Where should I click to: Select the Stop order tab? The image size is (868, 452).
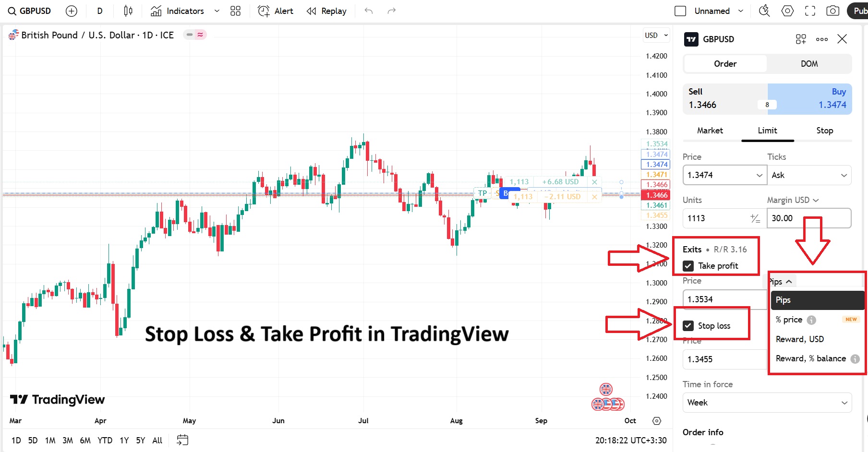click(x=824, y=130)
